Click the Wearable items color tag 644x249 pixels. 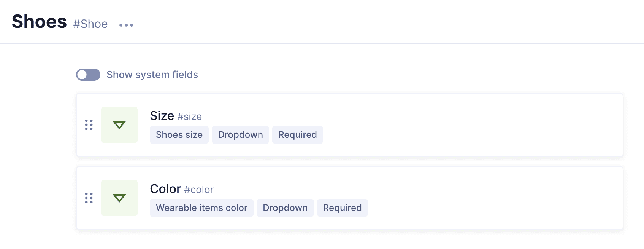click(201, 208)
